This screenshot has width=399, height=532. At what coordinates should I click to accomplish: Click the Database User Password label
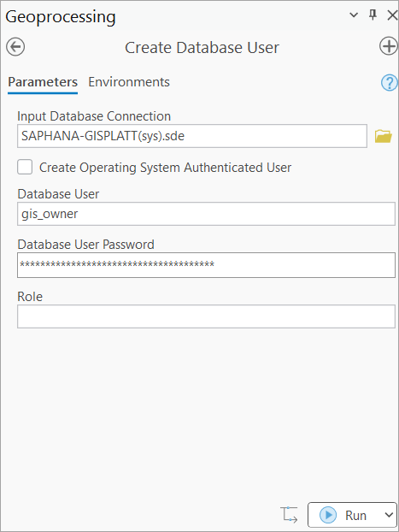[85, 245]
